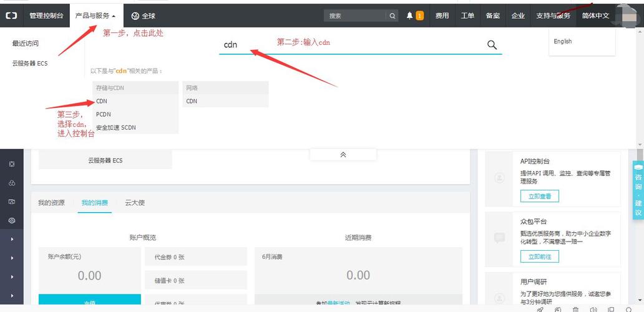644x312 pixels.
Task: Click the orange notification badge showing 1
Action: pyautogui.click(x=420, y=16)
